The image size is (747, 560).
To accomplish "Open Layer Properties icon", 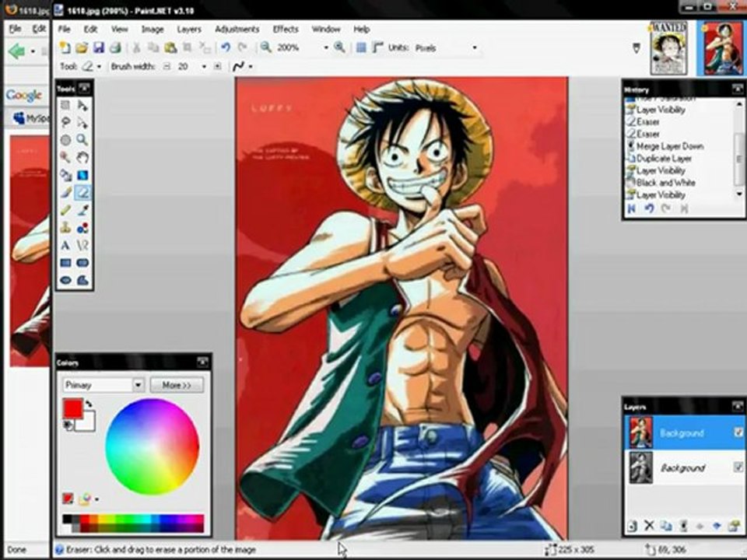I will (x=733, y=526).
